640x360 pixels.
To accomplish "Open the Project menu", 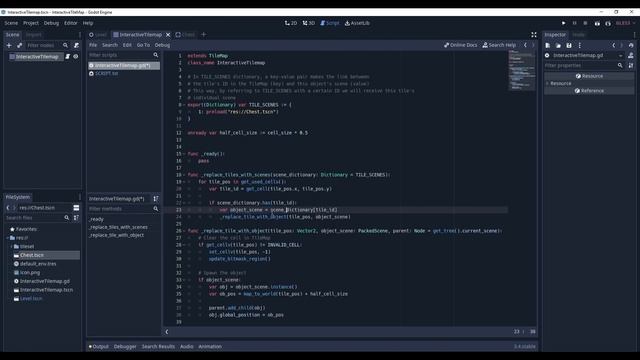I will coord(31,23).
